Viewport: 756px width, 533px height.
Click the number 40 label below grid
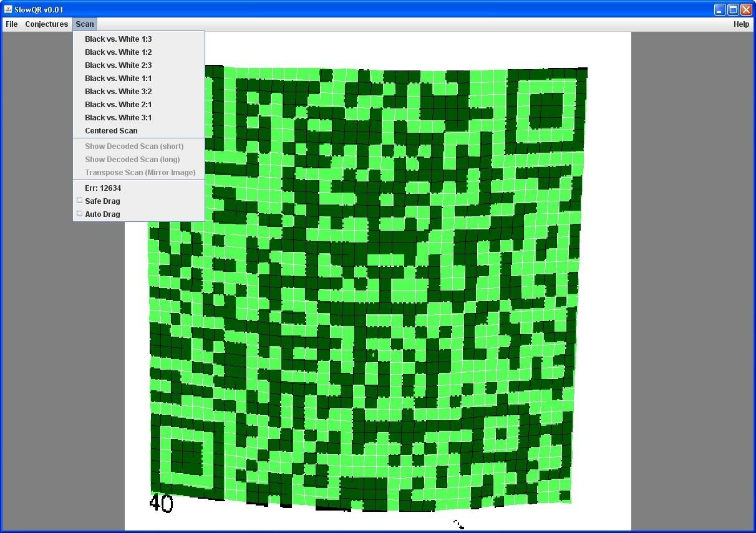(x=161, y=504)
